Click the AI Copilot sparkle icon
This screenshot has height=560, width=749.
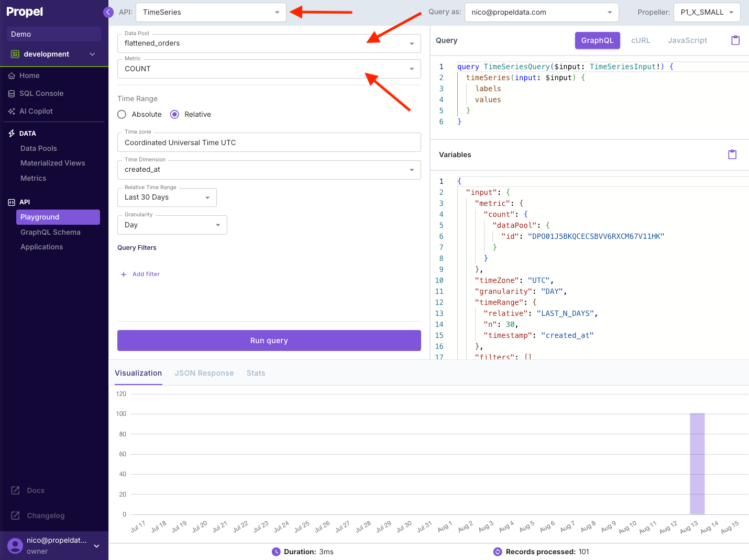[12, 112]
